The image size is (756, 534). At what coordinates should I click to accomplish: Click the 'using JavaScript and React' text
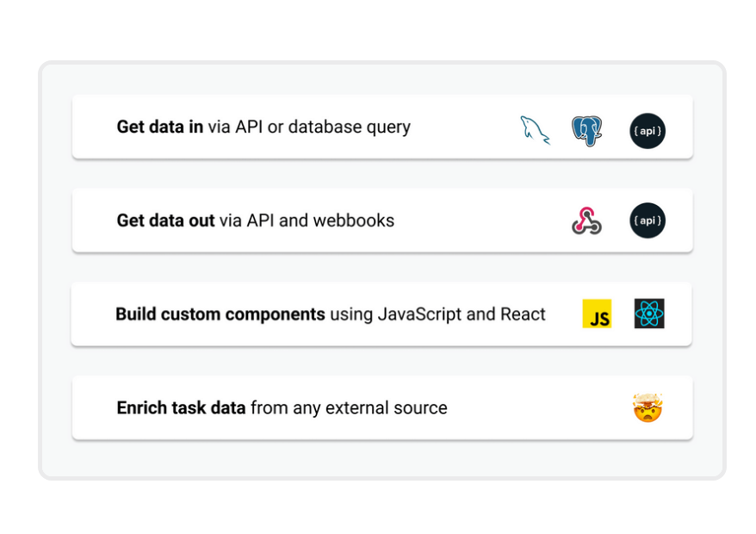[437, 314]
